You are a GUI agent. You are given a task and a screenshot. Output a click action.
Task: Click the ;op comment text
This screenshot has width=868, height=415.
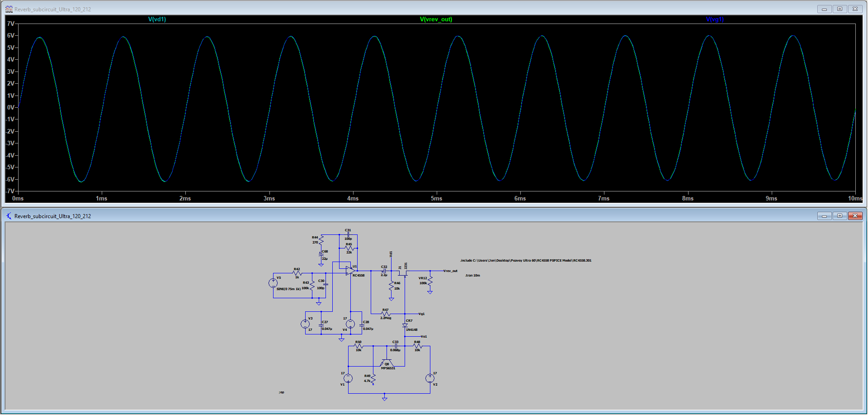(x=282, y=392)
